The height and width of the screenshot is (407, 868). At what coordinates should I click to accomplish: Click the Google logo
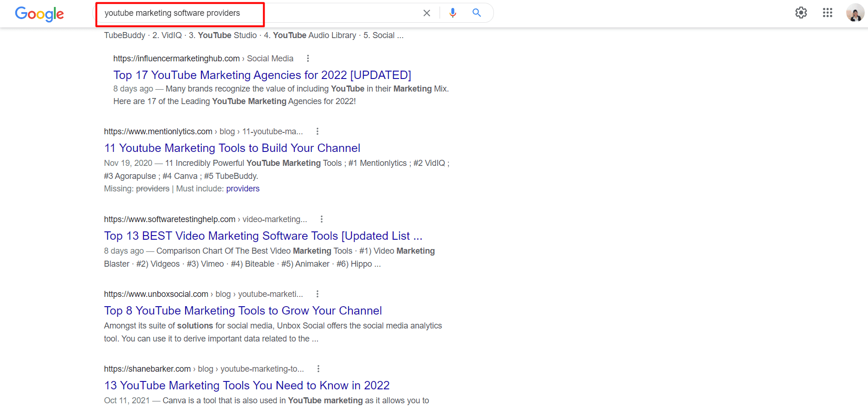pos(39,13)
